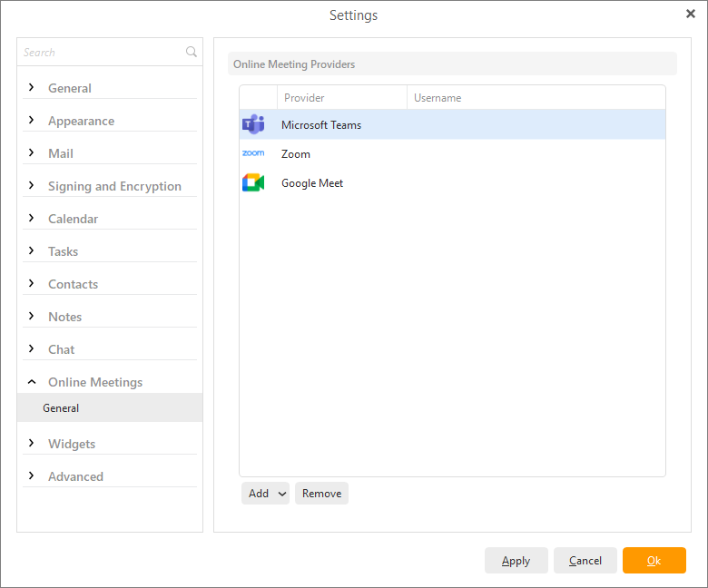Confirm with the orange Ok button
The height and width of the screenshot is (588, 708).
tap(654, 561)
